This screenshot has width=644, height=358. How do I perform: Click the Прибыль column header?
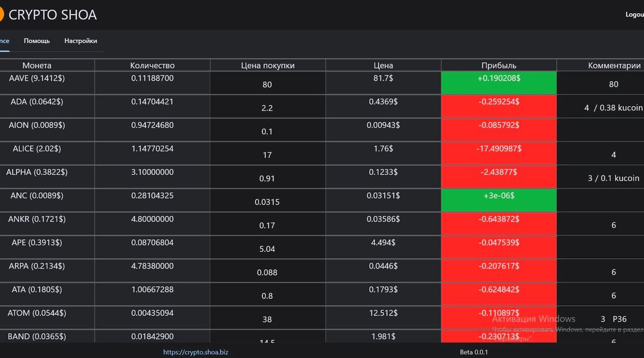click(x=499, y=66)
